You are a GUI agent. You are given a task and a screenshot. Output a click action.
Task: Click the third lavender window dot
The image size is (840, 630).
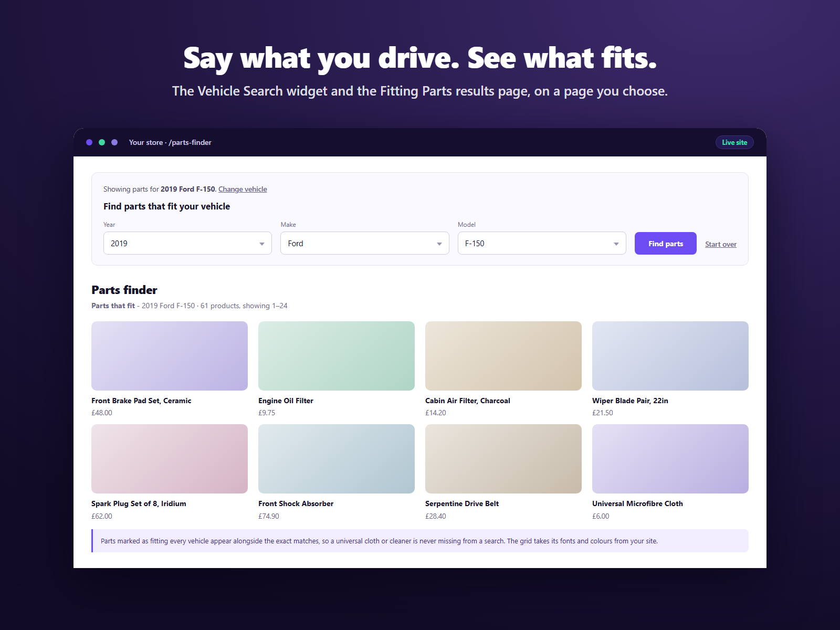pyautogui.click(x=114, y=142)
